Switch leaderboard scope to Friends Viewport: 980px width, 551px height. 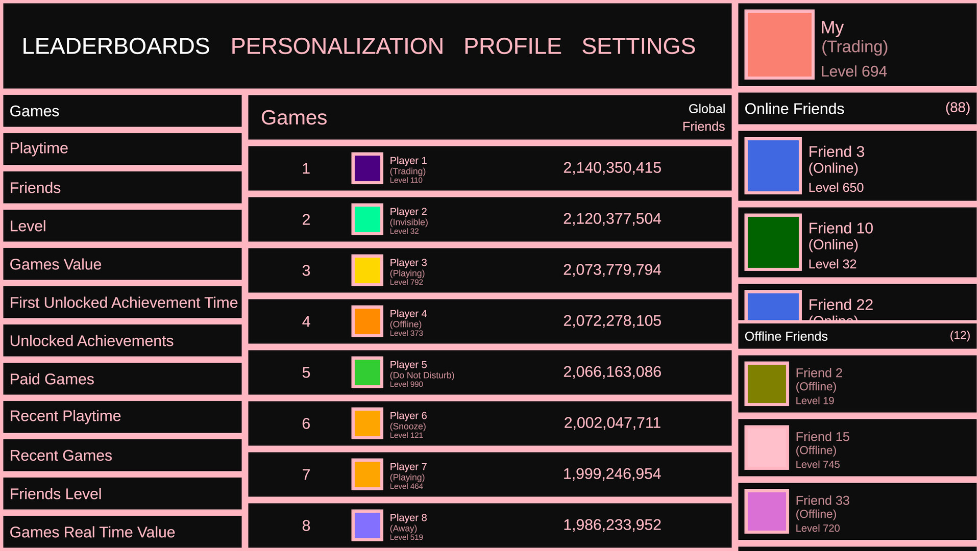[703, 127]
